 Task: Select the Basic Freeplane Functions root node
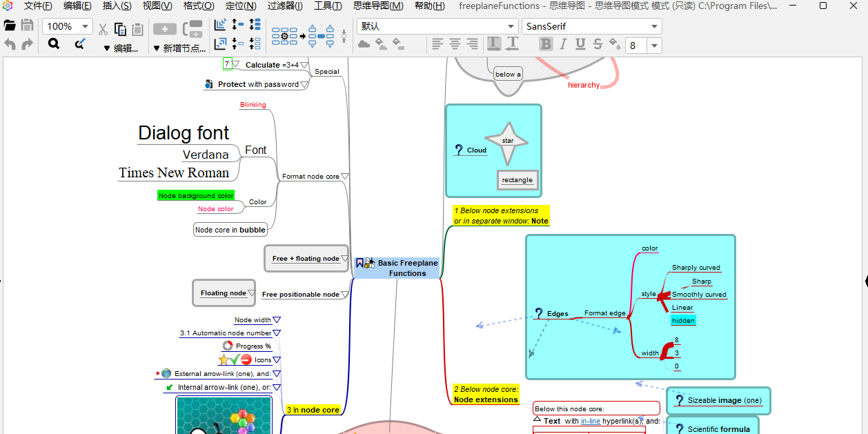407,268
